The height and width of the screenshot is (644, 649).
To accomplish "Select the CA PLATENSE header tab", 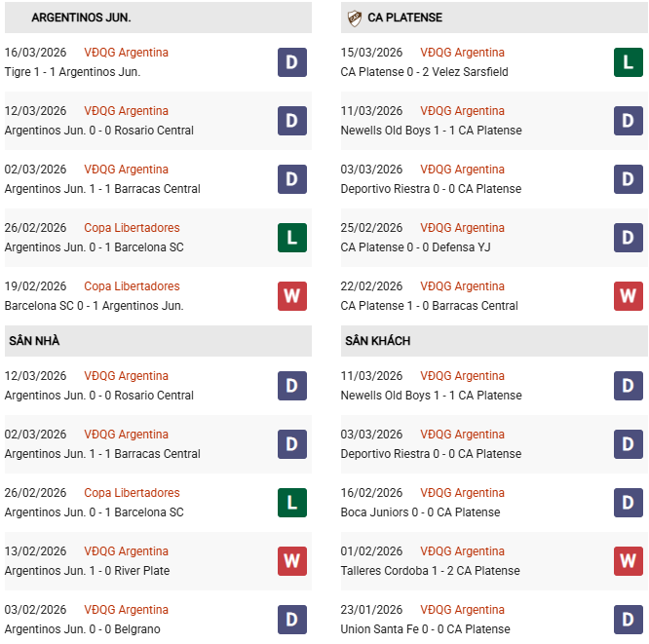I will pyautogui.click(x=404, y=18).
